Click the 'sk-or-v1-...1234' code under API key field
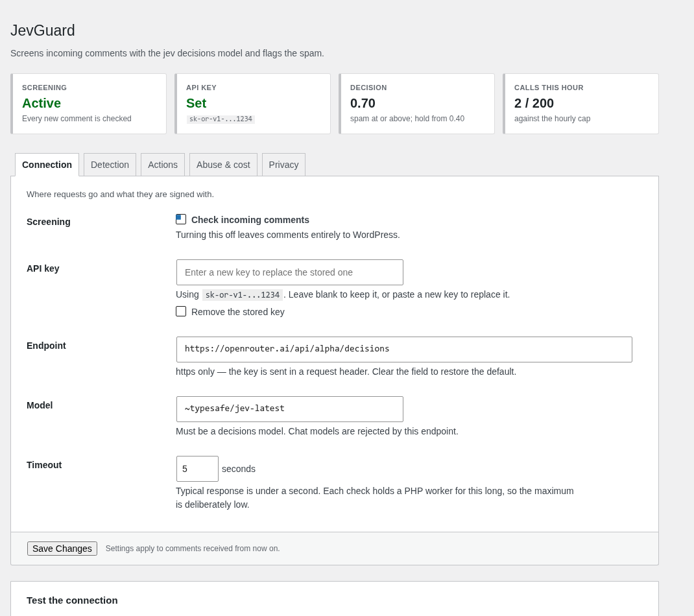 click(242, 295)
